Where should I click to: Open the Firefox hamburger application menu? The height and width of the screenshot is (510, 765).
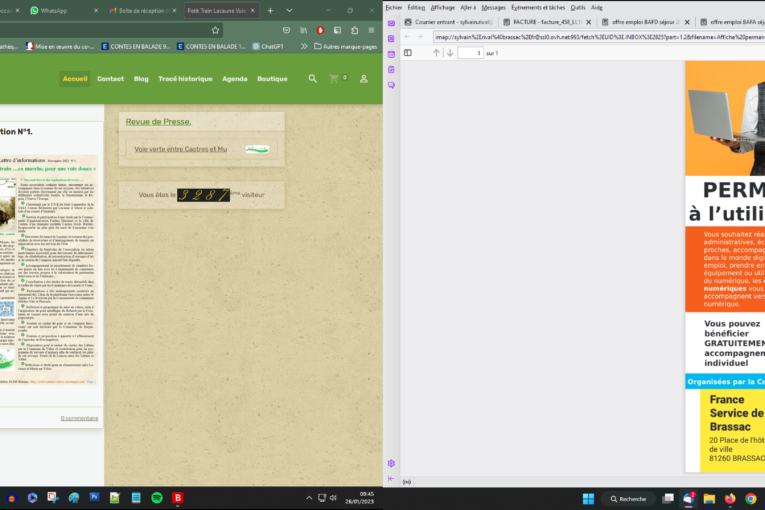tap(372, 30)
